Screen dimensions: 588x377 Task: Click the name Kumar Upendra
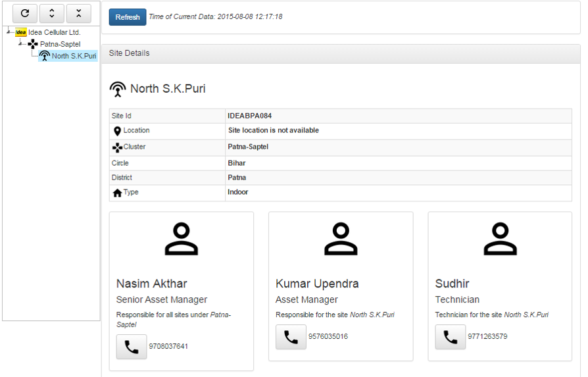pyautogui.click(x=317, y=284)
